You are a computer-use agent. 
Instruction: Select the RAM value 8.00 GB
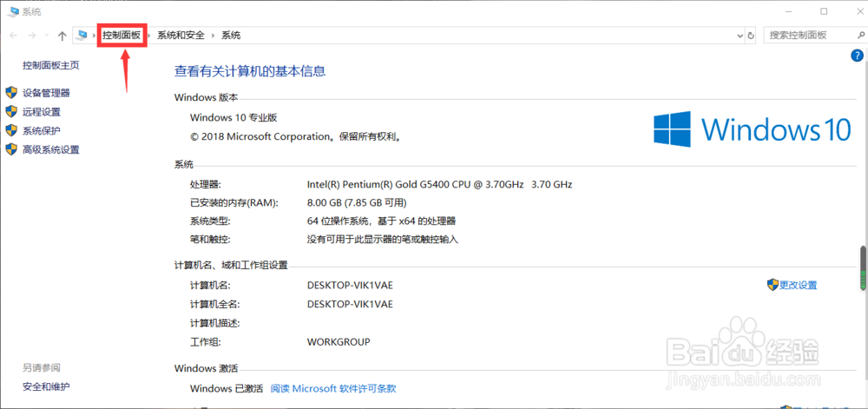coord(325,202)
